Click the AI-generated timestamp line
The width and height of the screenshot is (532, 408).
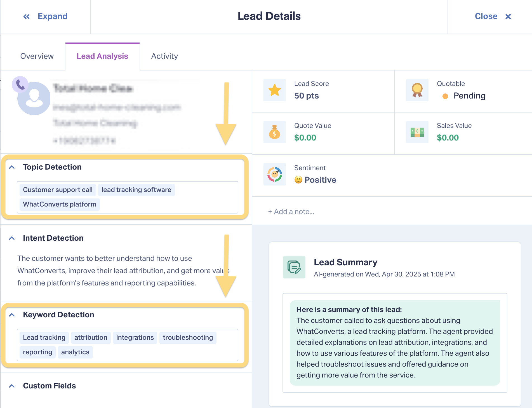(x=384, y=274)
